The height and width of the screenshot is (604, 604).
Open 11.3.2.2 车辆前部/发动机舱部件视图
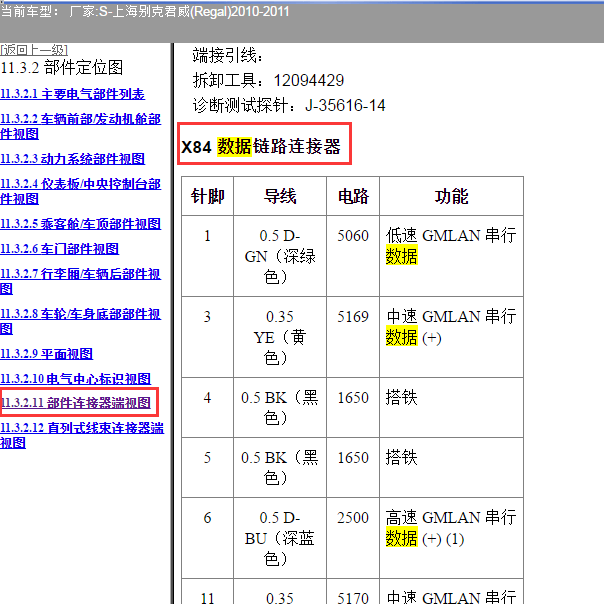pyautogui.click(x=81, y=126)
